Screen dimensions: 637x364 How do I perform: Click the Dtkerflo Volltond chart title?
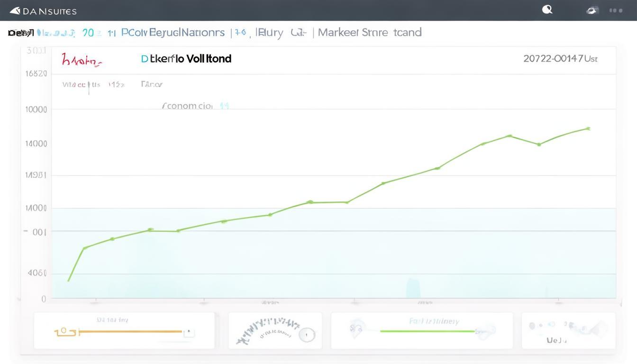[186, 59]
